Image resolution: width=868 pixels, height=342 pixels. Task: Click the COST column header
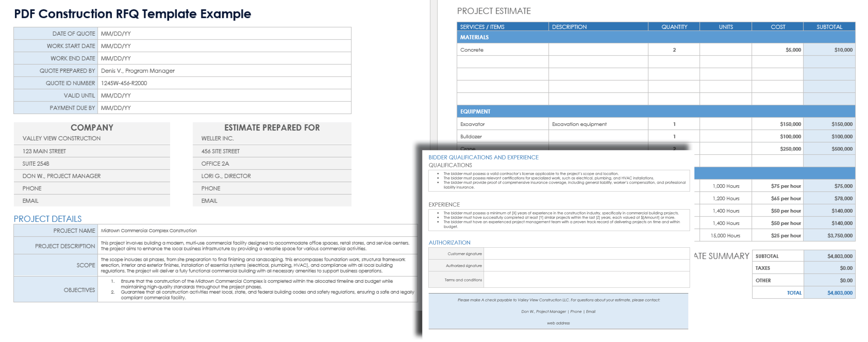[777, 27]
